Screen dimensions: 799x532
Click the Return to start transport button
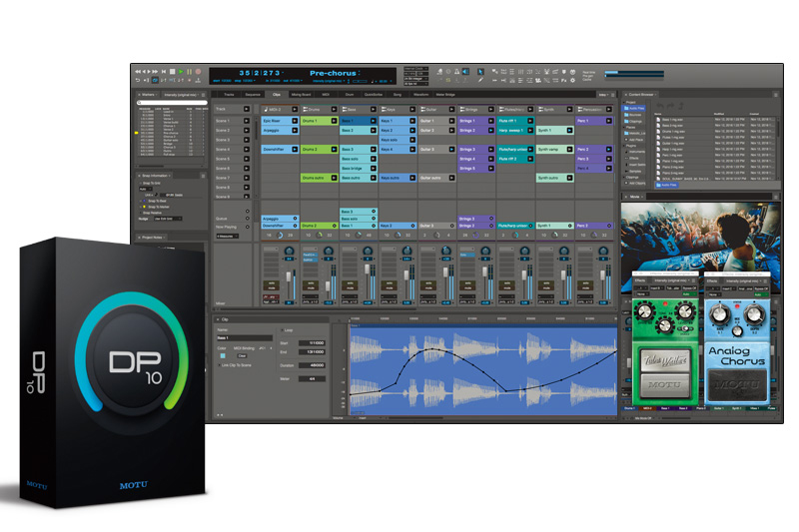click(x=164, y=72)
